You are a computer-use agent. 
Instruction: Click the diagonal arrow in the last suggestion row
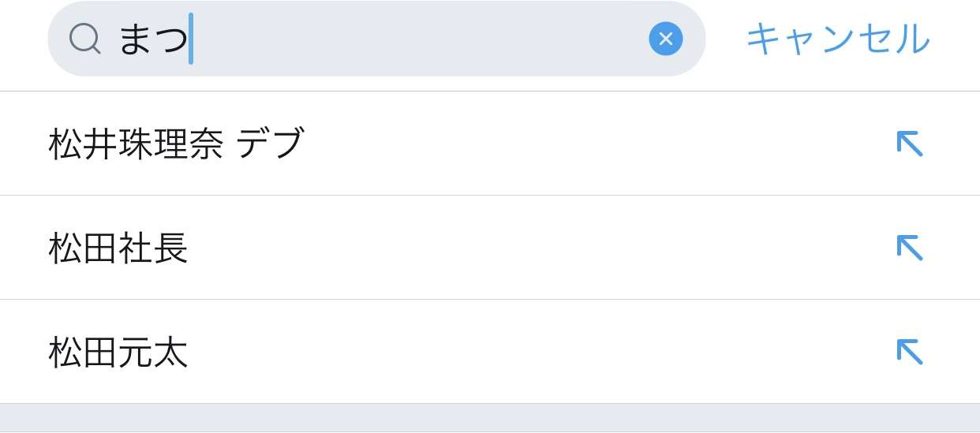coord(909,352)
